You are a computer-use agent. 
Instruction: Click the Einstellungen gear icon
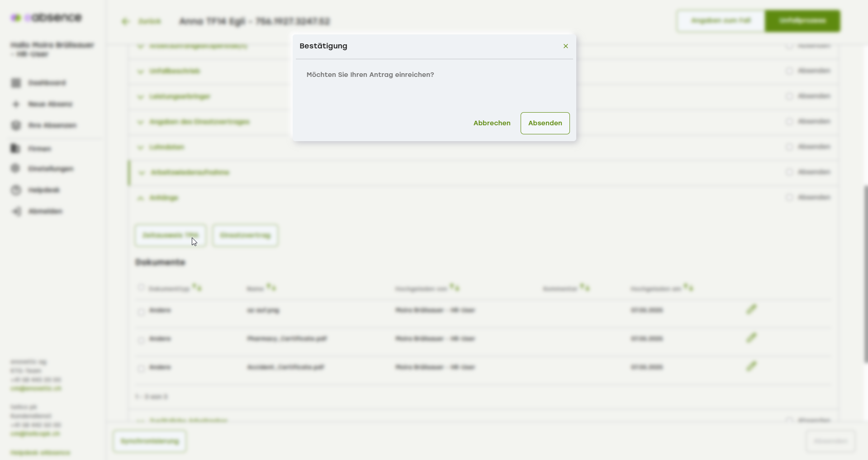pyautogui.click(x=16, y=168)
